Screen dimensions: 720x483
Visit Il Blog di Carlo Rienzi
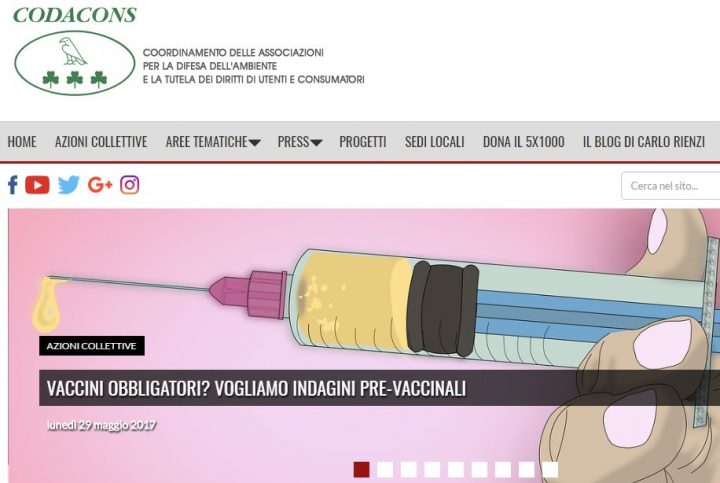[644, 142]
